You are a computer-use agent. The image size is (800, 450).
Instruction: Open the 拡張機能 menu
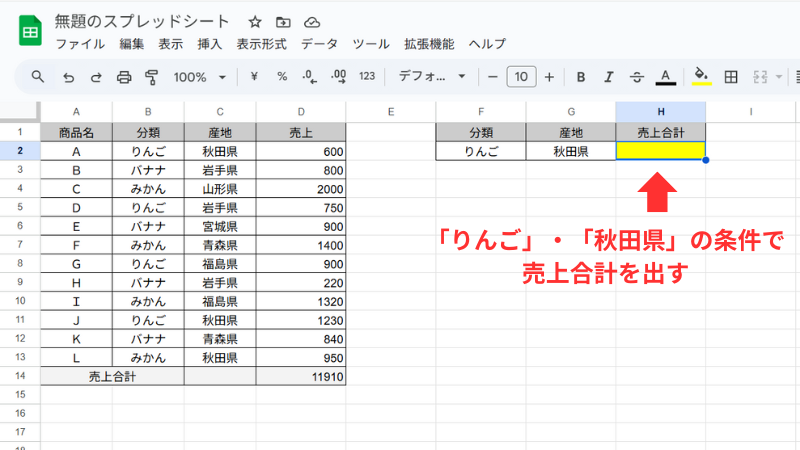(429, 44)
